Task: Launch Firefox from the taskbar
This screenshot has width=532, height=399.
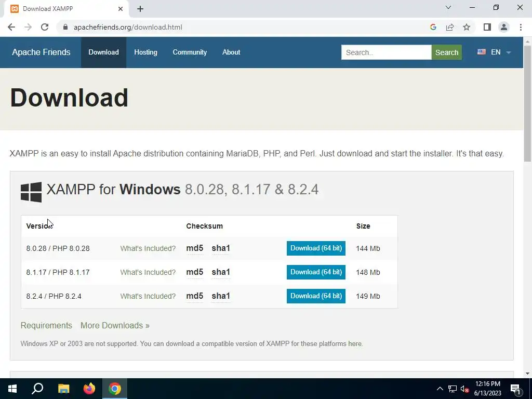Action: click(89, 389)
